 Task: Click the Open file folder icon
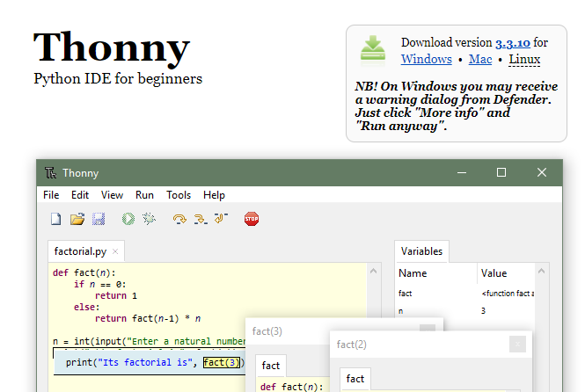(77, 219)
